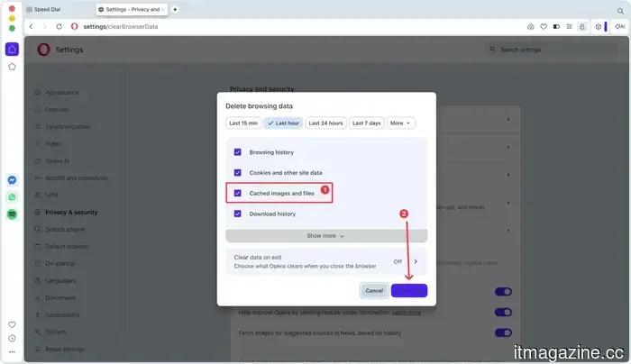Open the More time range dropdown
This screenshot has width=631, height=364.
click(x=400, y=123)
